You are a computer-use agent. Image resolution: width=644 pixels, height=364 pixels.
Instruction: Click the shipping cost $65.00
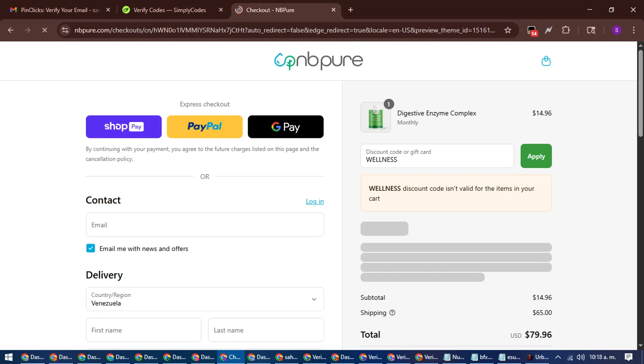[542, 313]
